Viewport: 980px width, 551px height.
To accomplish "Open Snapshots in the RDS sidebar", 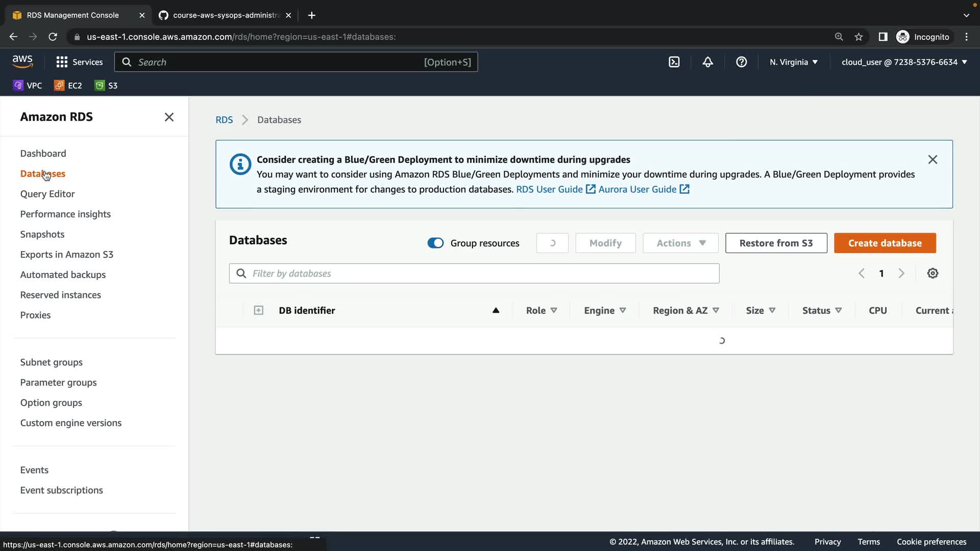I will (42, 234).
